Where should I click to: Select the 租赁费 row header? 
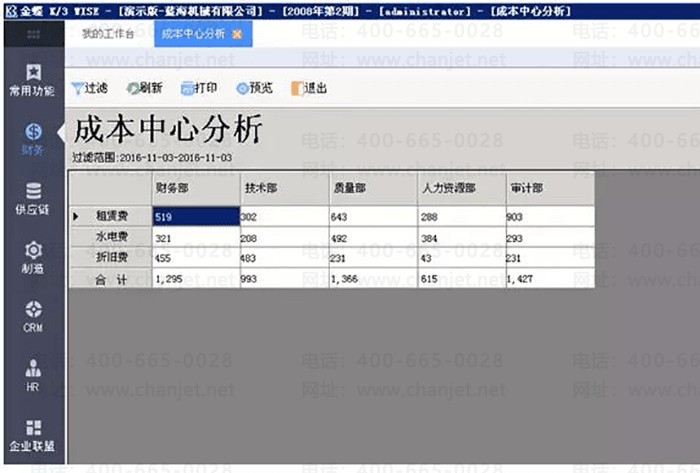(x=110, y=216)
